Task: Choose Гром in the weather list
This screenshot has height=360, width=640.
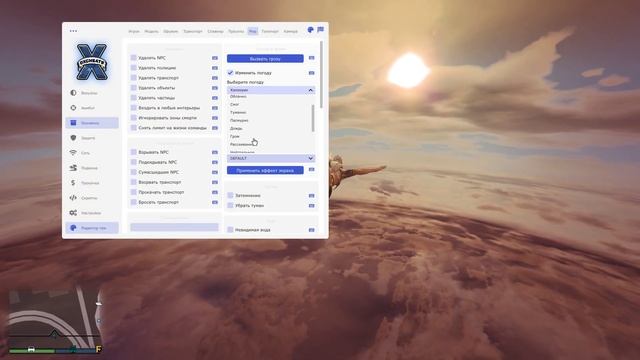Action: tap(235, 136)
